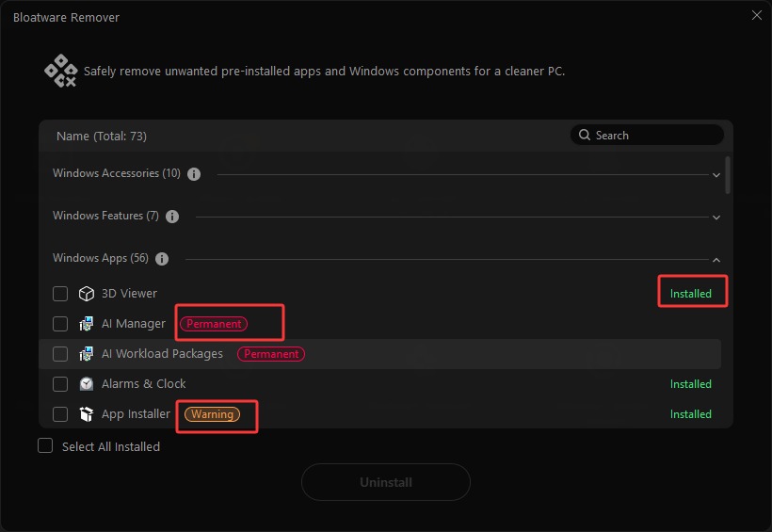Click the magnifier icon in Search
This screenshot has width=772, height=532.
point(585,135)
